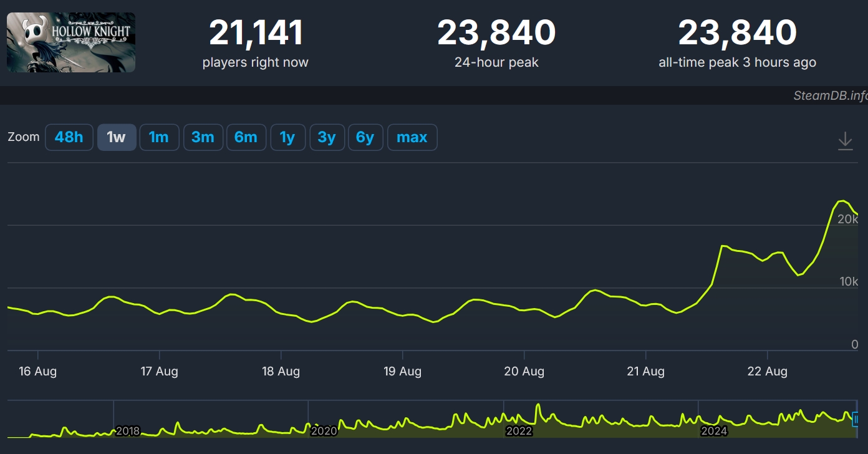Click the 22 Aug axis label
The width and height of the screenshot is (868, 454).
click(767, 371)
